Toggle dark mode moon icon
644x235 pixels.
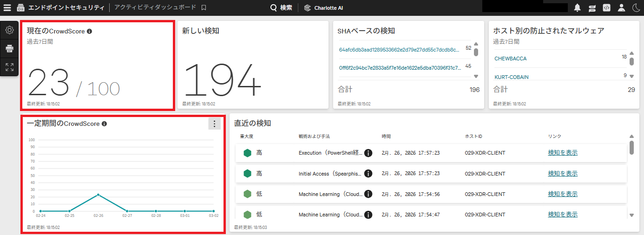(x=636, y=8)
